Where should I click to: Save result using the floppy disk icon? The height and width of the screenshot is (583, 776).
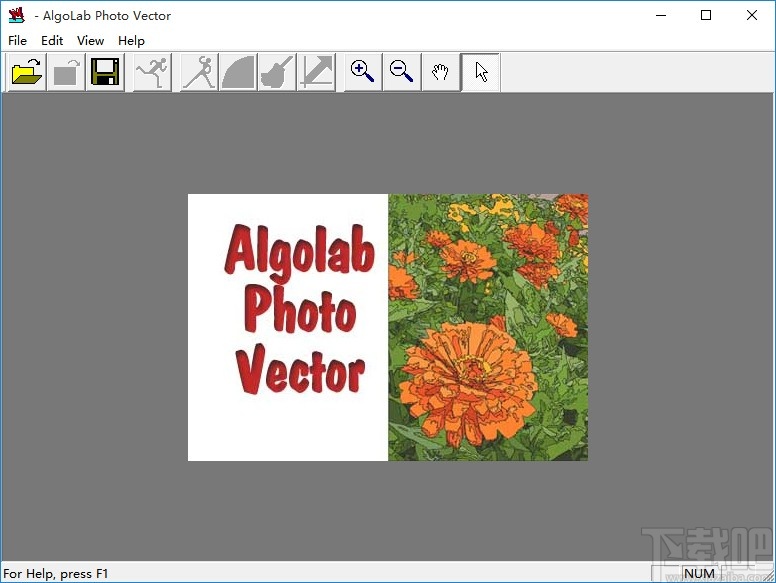click(x=105, y=72)
